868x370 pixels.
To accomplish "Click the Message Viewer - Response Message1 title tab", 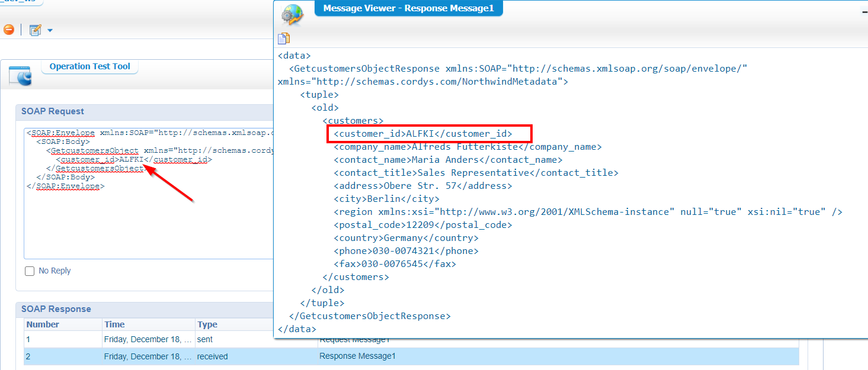I will (408, 8).
